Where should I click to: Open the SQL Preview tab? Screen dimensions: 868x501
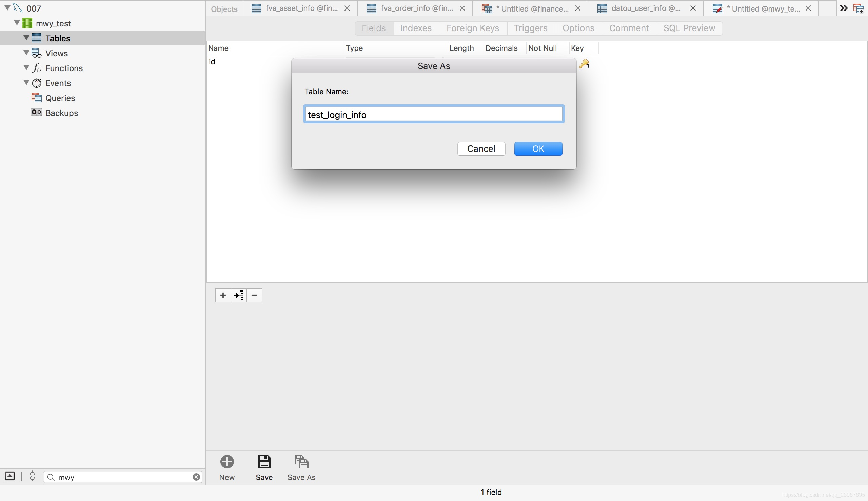[x=689, y=28]
